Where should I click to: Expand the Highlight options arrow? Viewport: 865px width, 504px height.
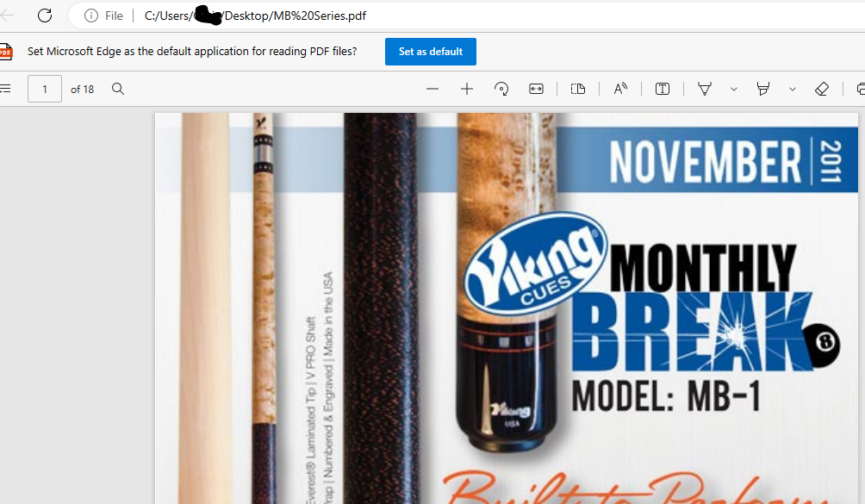coord(793,89)
